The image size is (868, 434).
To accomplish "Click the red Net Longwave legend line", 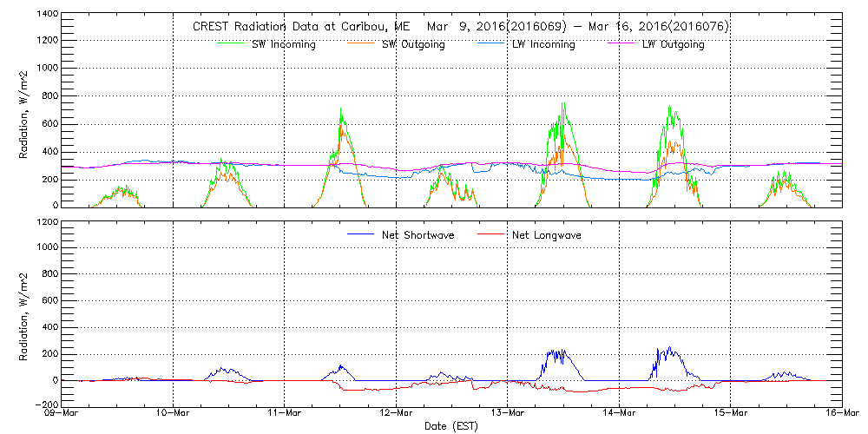I will click(x=490, y=234).
